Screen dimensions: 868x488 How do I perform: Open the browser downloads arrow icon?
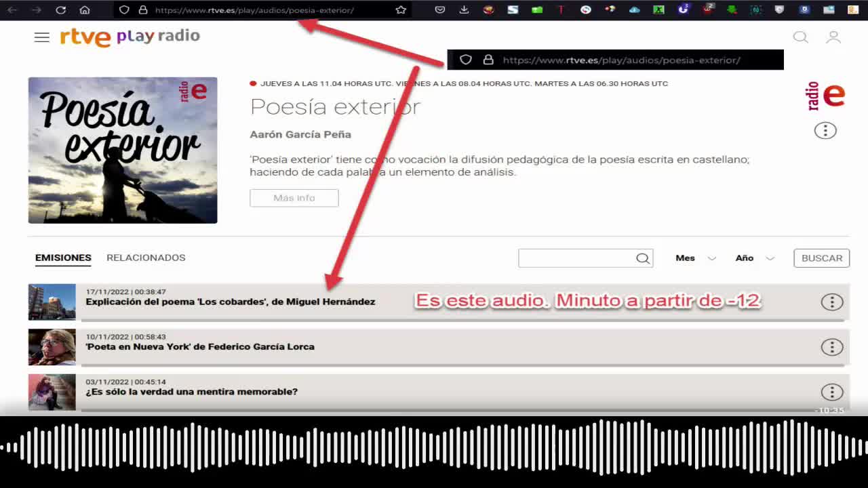pyautogui.click(x=464, y=10)
